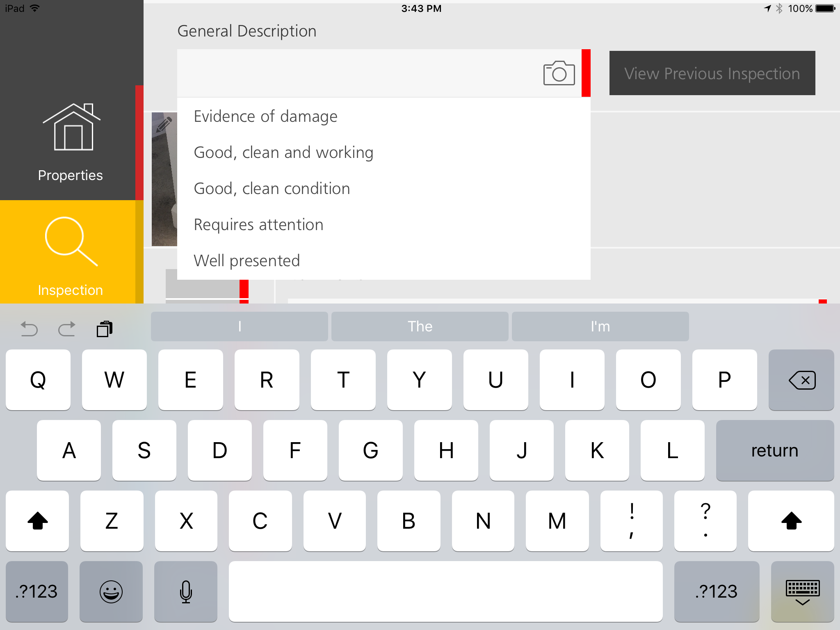Open the emoji keyboard
The width and height of the screenshot is (840, 630).
pos(111,591)
